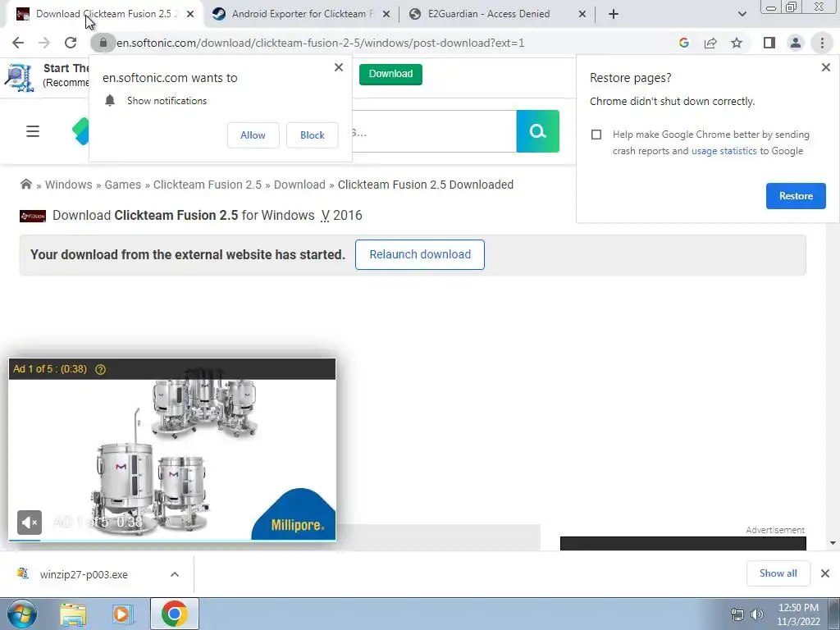Open the volume control tray icon
The image size is (840, 630).
point(757,614)
